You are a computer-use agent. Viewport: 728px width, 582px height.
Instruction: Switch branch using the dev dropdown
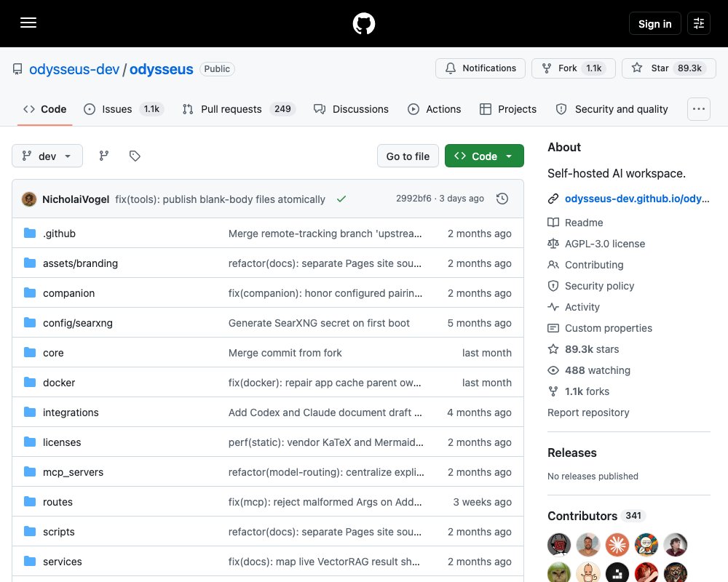(x=47, y=156)
